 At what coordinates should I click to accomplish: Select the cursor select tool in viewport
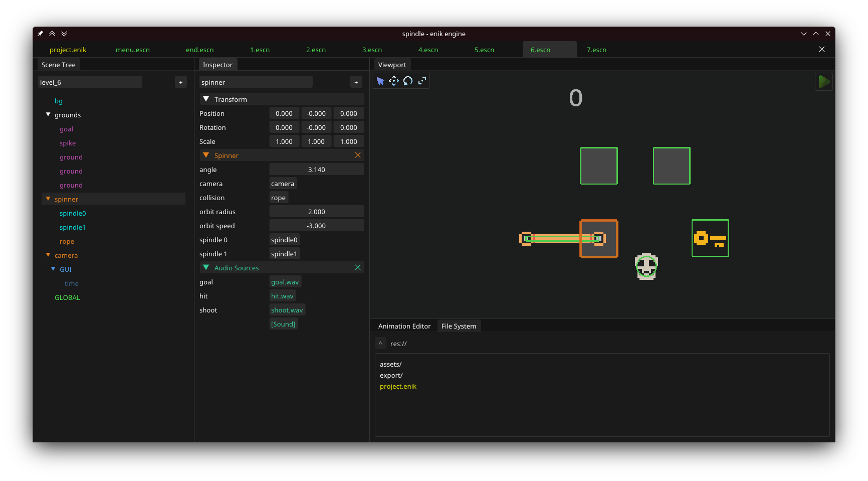[380, 81]
